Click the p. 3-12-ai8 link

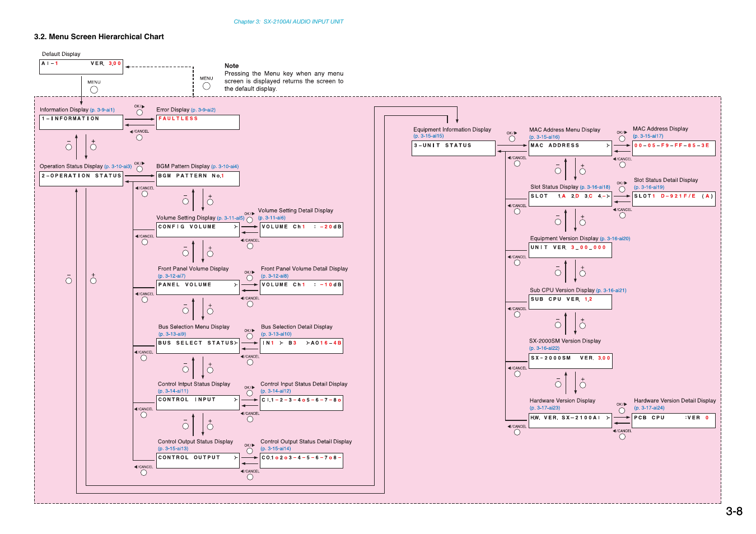coord(274,276)
